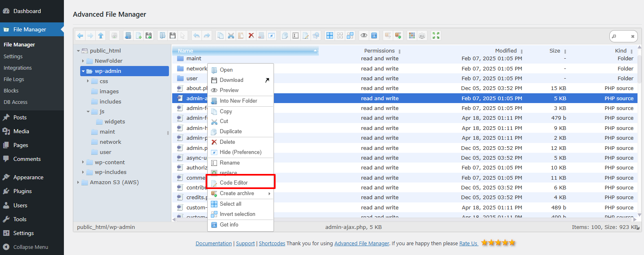Select the images folder in tree
644x255 pixels.
109,92
